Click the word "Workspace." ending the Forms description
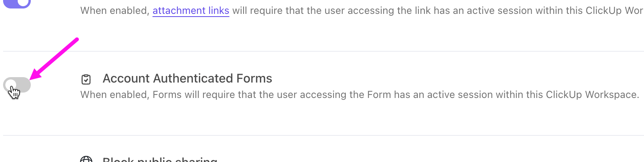Viewport: 644px width, 162px height. click(612, 95)
